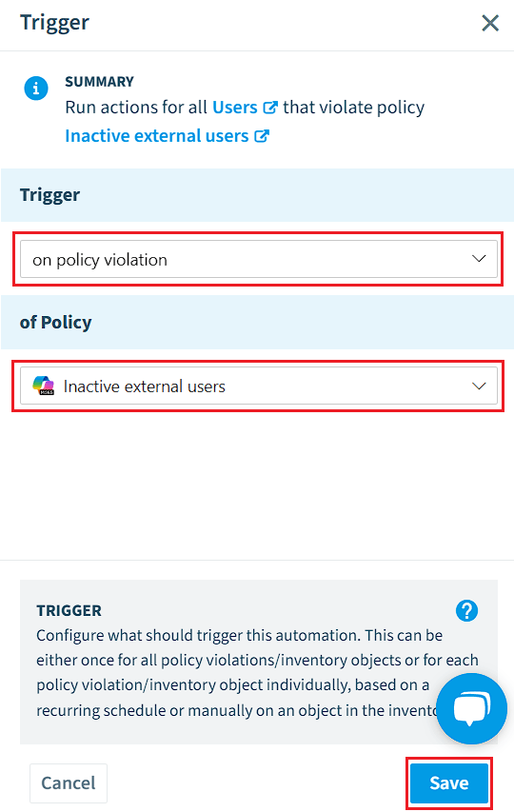The image size is (514, 812).
Task: Click the SUMMARY heading label
Action: [99, 82]
